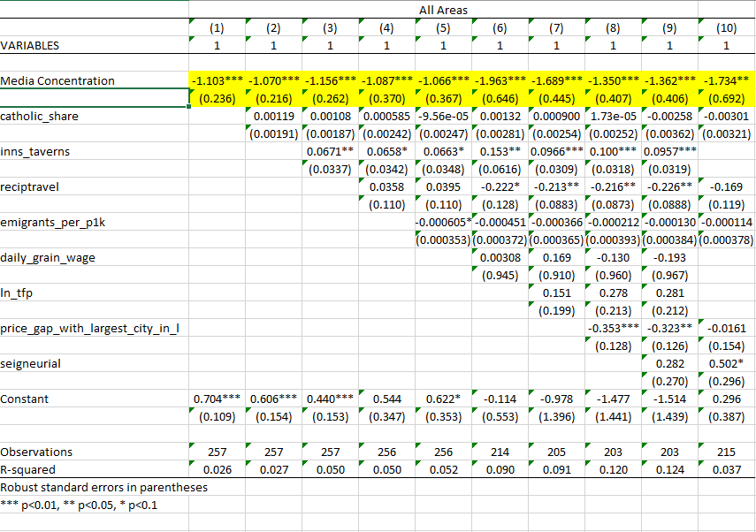The width and height of the screenshot is (756, 532).
Task: Click the cell with 0.00119
Action: [x=274, y=116]
